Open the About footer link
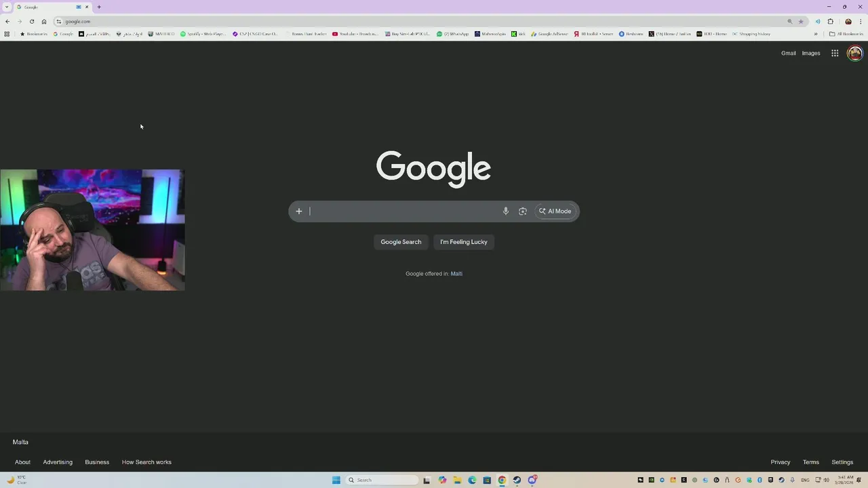Viewport: 868px width, 488px height. pyautogui.click(x=22, y=462)
